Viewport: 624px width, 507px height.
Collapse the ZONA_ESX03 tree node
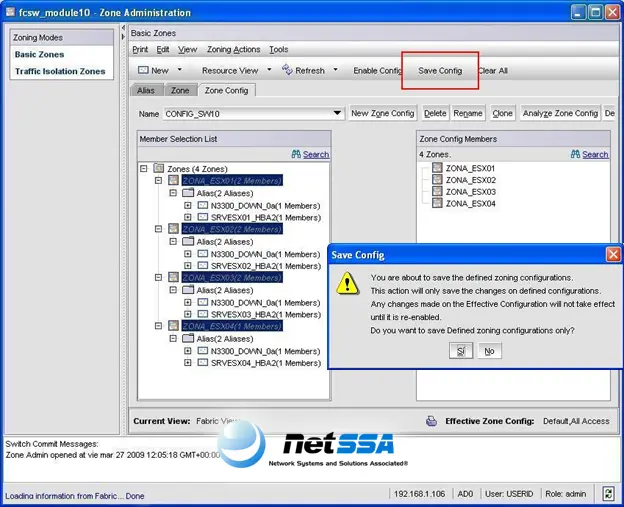point(158,277)
